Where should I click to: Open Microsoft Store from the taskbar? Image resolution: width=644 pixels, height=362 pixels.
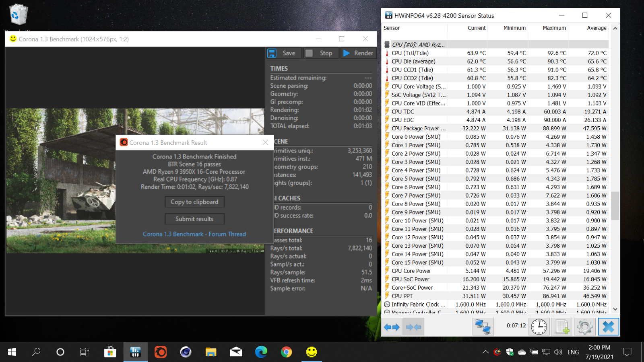tap(110, 352)
